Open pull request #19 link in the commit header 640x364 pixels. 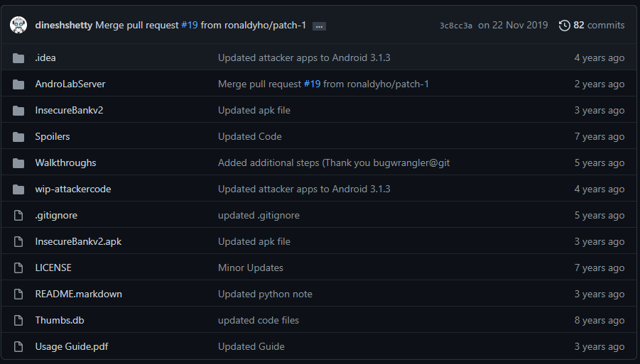tap(190, 26)
